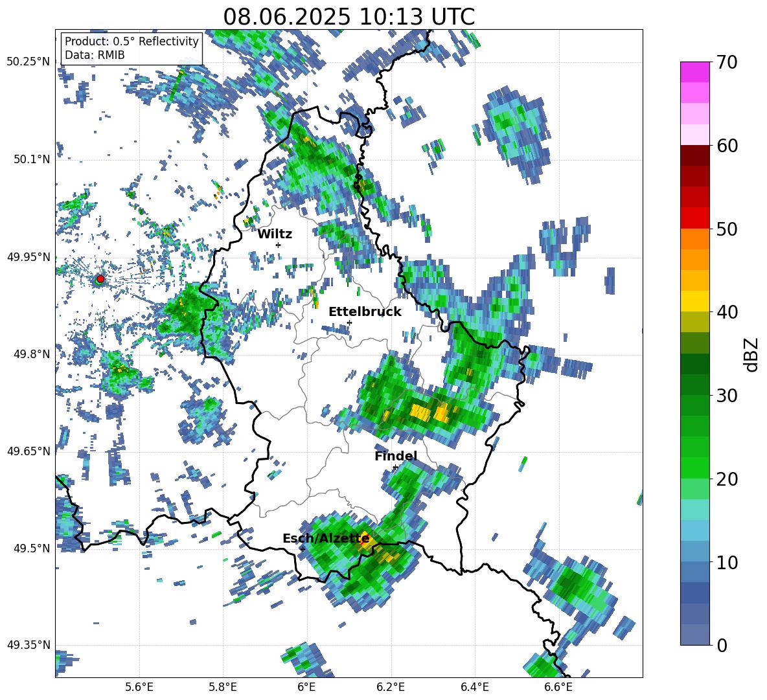Click the Esch/Alzette city label
Screen dimensions: 767x700
coord(326,538)
